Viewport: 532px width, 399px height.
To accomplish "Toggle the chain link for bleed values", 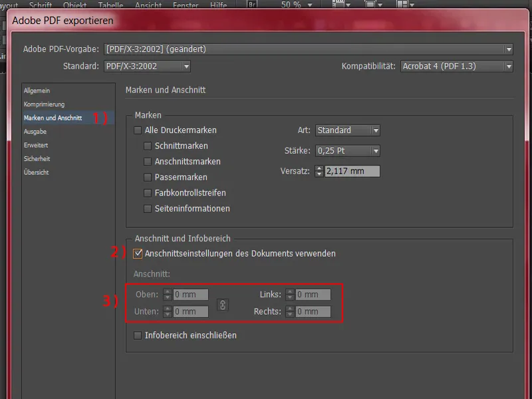I will tap(223, 305).
